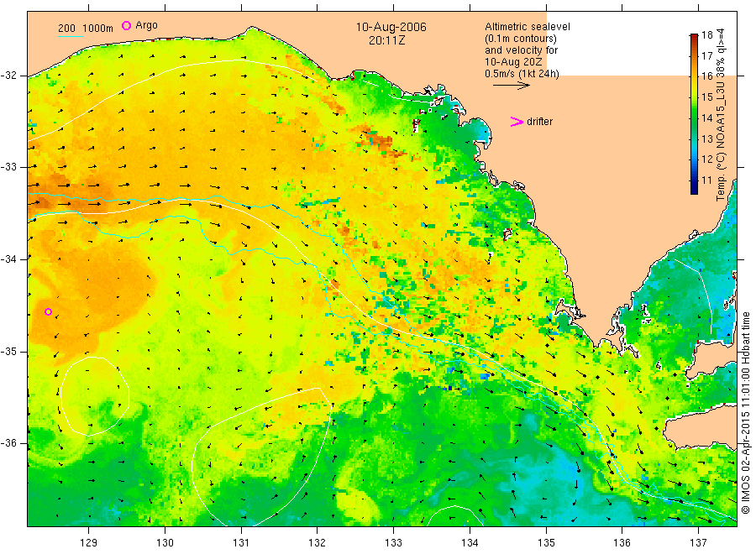Click the color bar value 16
Image resolution: width=756 pixels, height=554 pixels.
click(706, 76)
